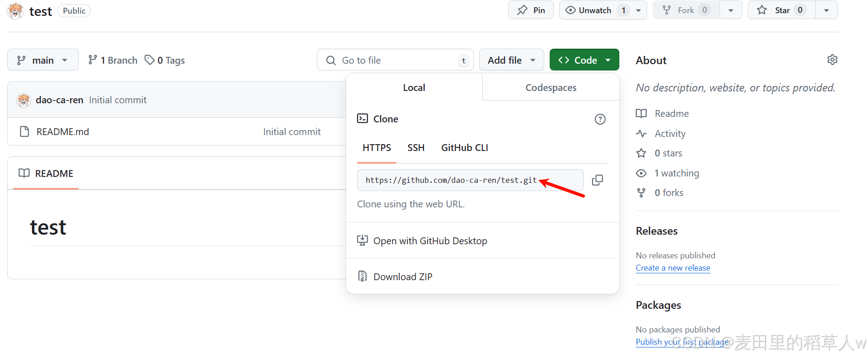
Task: Click the No description text in About
Action: click(x=735, y=88)
